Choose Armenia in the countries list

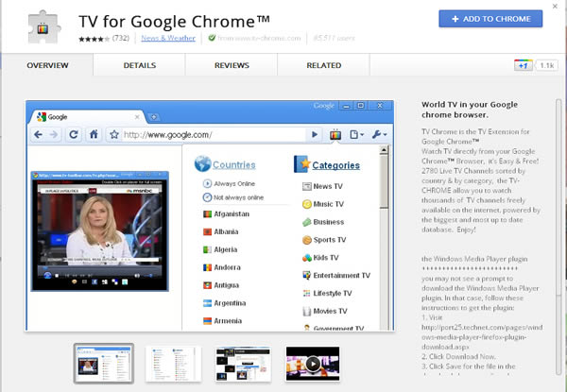[222, 321]
